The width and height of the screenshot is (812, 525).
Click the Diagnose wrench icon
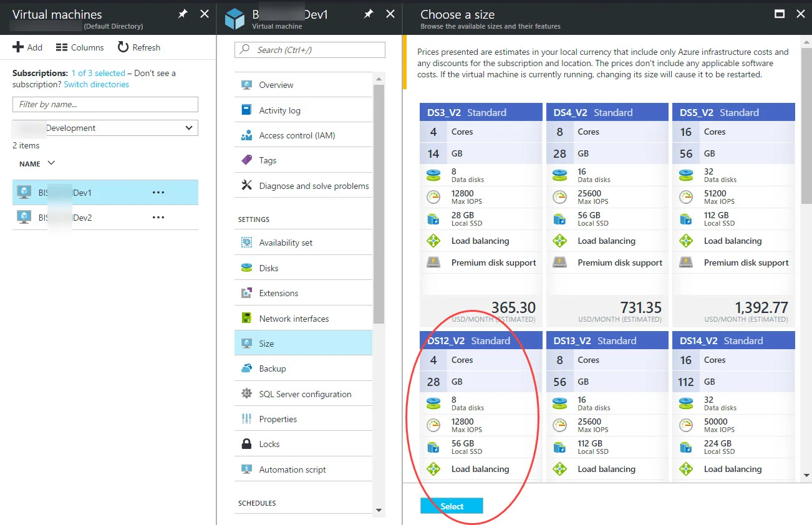(247, 186)
